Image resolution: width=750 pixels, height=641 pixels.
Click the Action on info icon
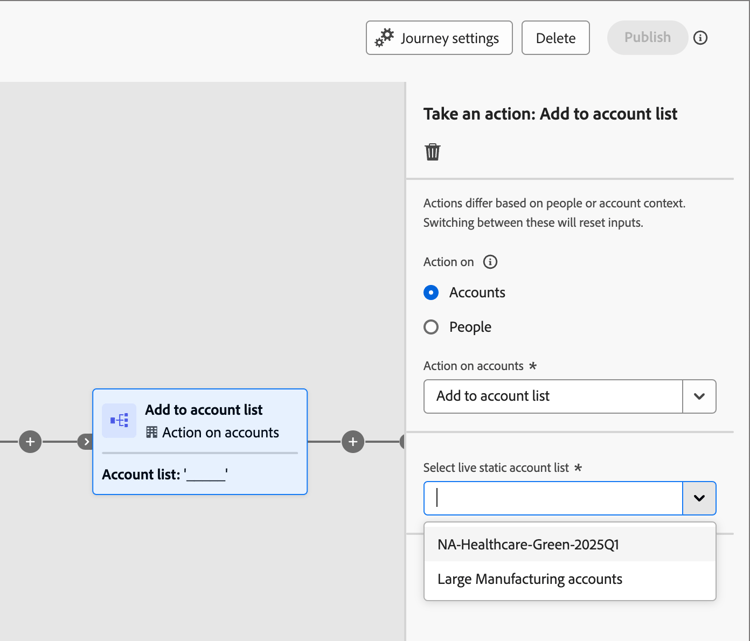point(490,262)
